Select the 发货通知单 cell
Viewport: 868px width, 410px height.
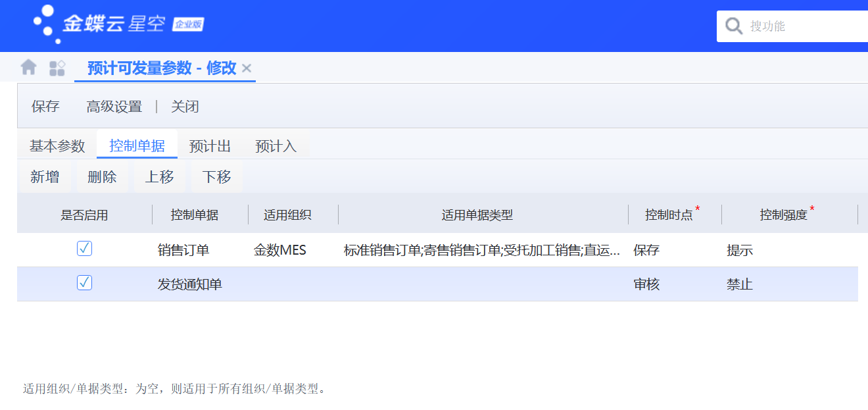[200, 284]
